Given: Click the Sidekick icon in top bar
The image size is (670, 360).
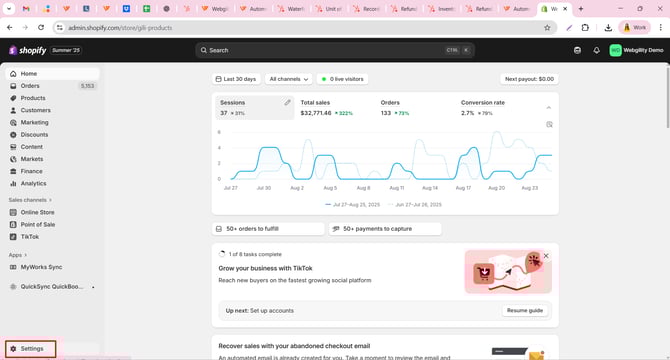Looking at the screenshot, I should (577, 50).
